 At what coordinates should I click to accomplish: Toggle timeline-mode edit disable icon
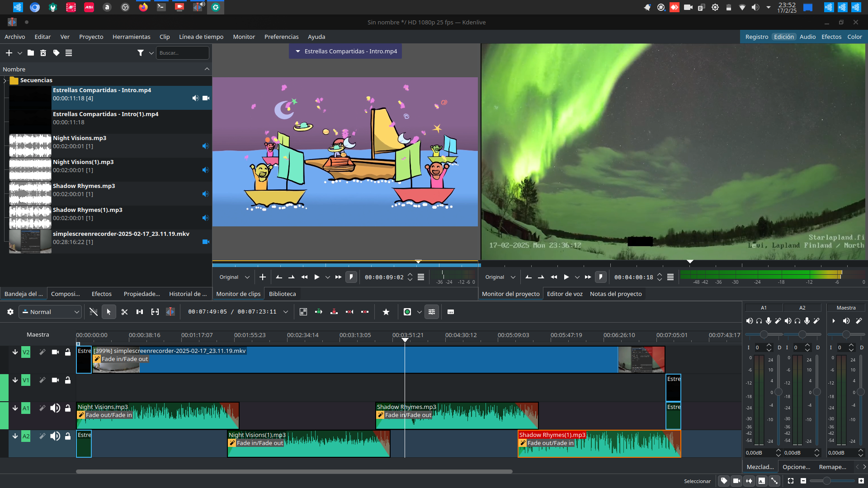point(94,312)
